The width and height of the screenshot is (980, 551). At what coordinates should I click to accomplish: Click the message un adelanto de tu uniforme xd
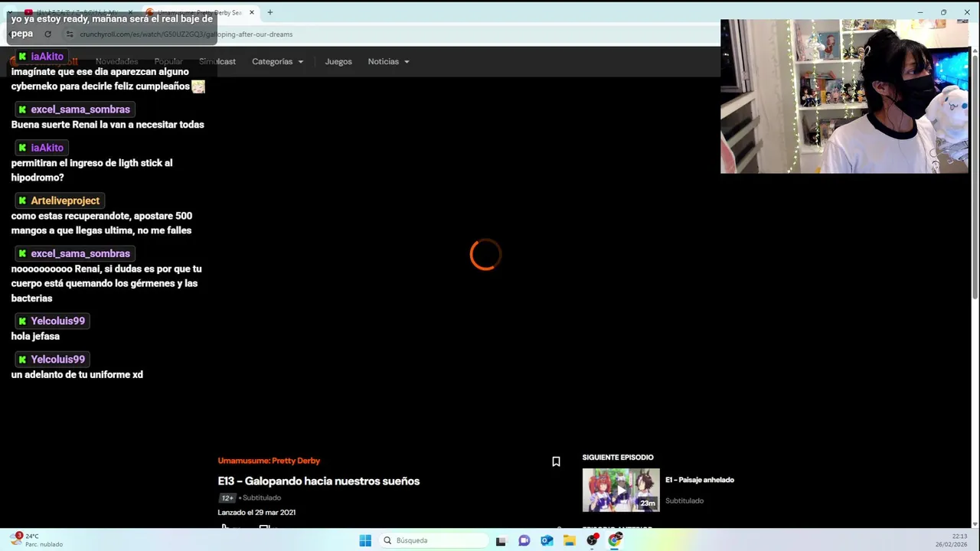tap(77, 375)
